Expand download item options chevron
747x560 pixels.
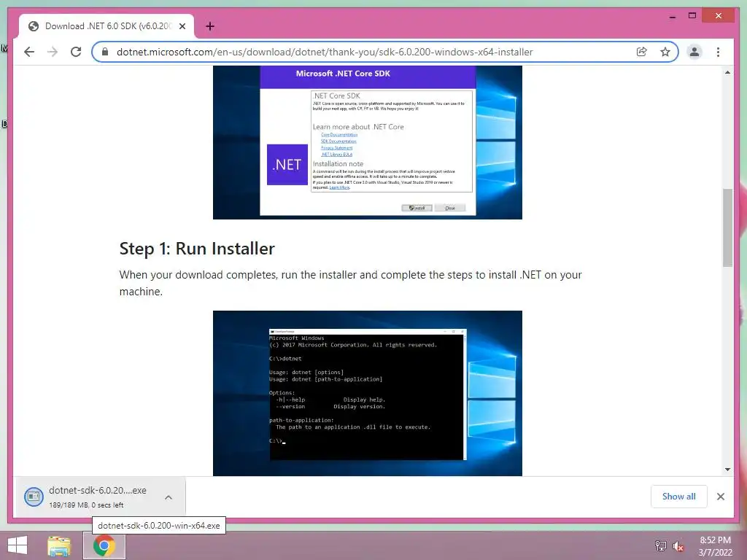(169, 497)
